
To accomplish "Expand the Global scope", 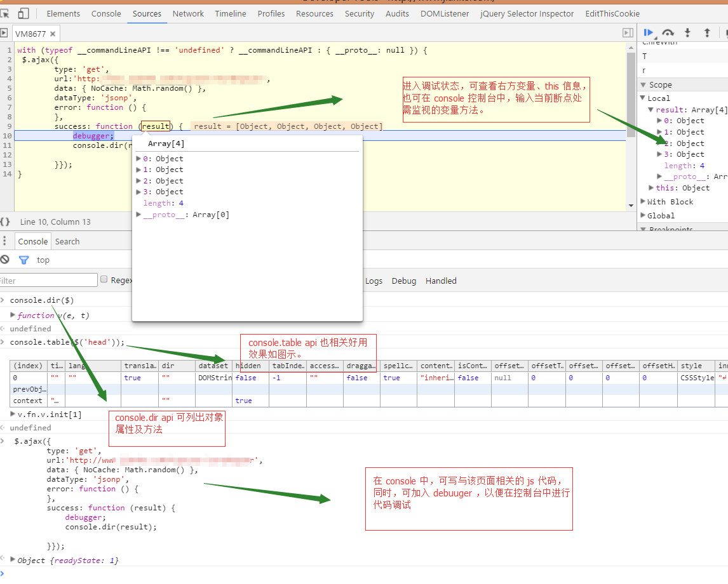I will (x=643, y=215).
